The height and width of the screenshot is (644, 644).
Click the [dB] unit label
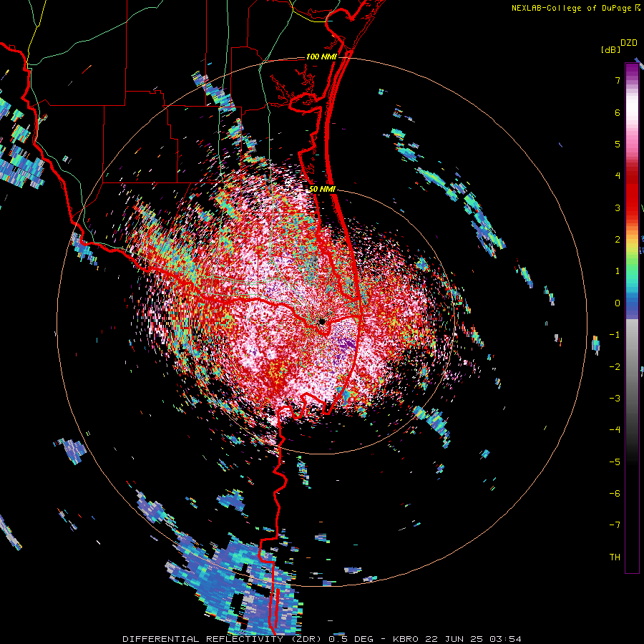point(611,49)
